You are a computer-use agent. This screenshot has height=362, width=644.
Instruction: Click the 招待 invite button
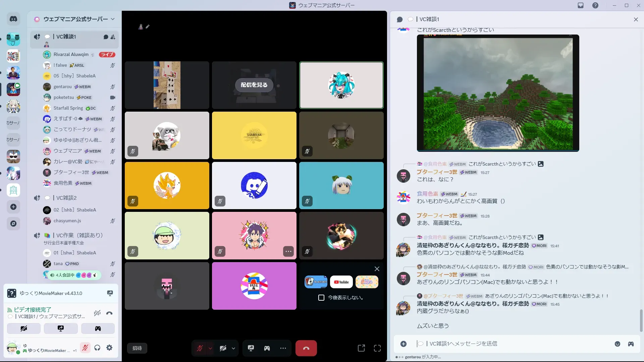click(137, 348)
